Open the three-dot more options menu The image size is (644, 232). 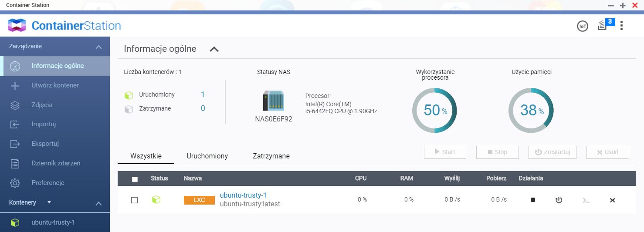tap(621, 26)
